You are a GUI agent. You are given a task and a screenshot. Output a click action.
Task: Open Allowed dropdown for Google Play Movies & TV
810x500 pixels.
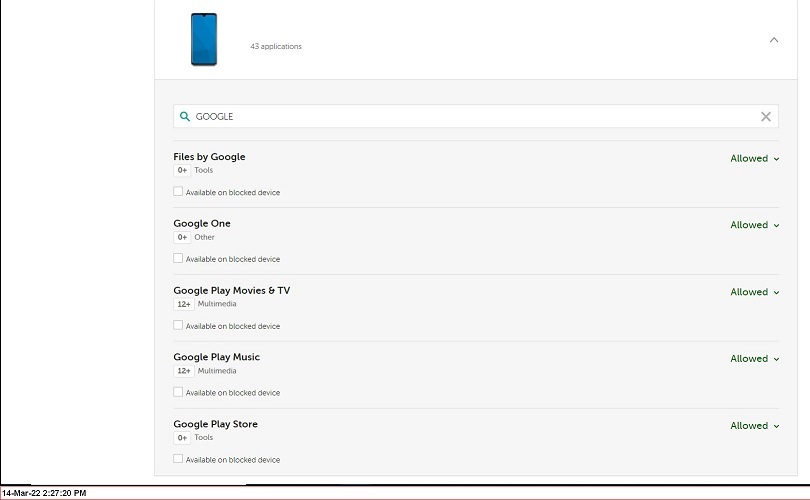coord(754,292)
